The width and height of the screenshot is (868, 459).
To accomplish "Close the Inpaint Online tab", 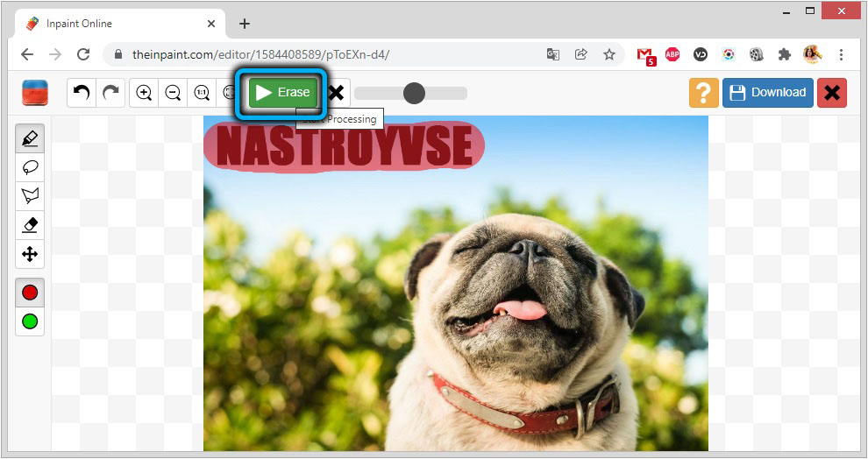I will (x=211, y=24).
